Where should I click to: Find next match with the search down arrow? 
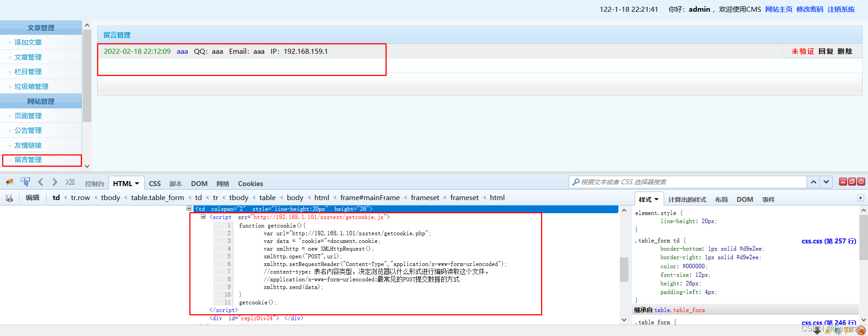(826, 182)
